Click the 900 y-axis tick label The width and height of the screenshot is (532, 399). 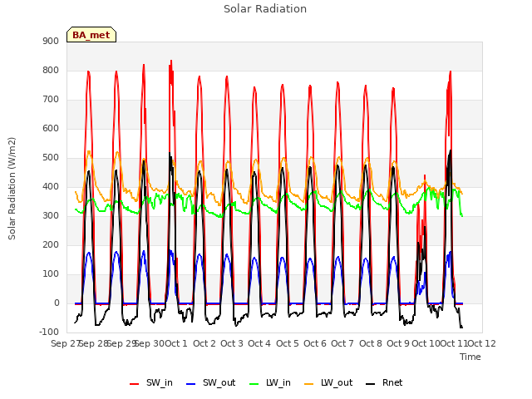click(51, 41)
